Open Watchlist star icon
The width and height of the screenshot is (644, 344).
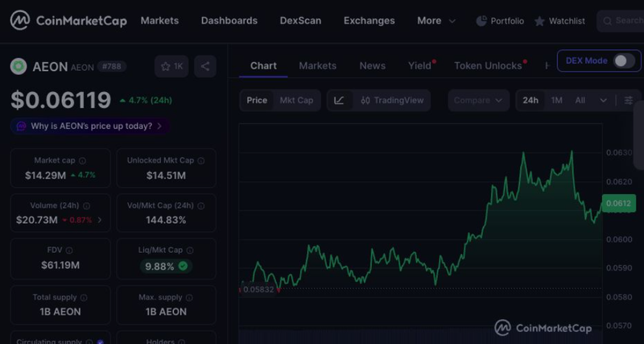coord(539,22)
